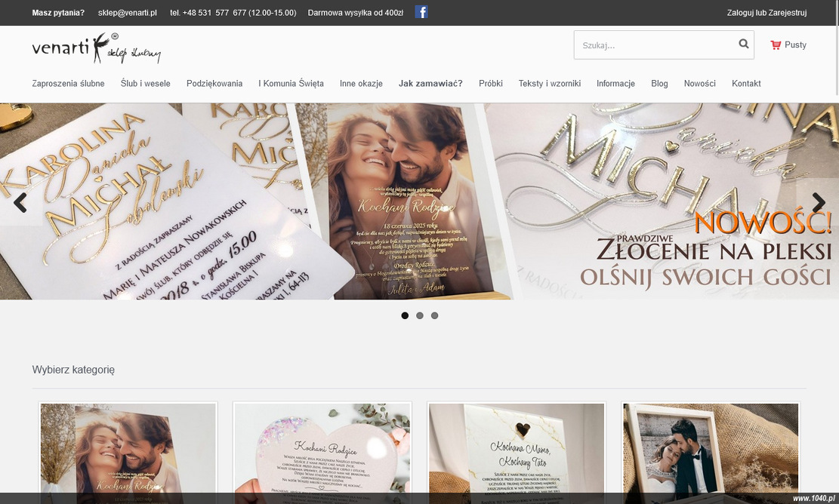The width and height of the screenshot is (839, 504).
Task: Select the third carousel dot
Action: pos(435,316)
